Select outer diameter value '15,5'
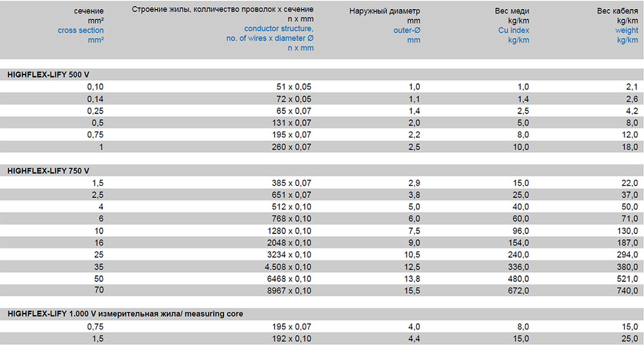The height and width of the screenshot is (345, 644). pos(412,291)
